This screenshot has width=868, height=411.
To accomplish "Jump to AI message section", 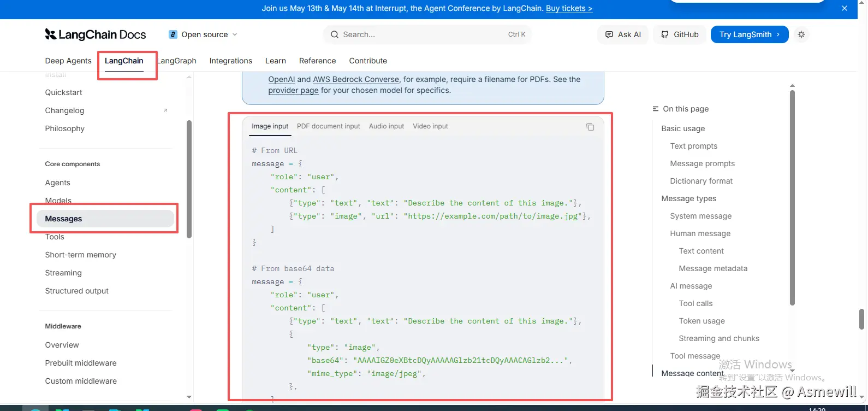I will point(691,286).
